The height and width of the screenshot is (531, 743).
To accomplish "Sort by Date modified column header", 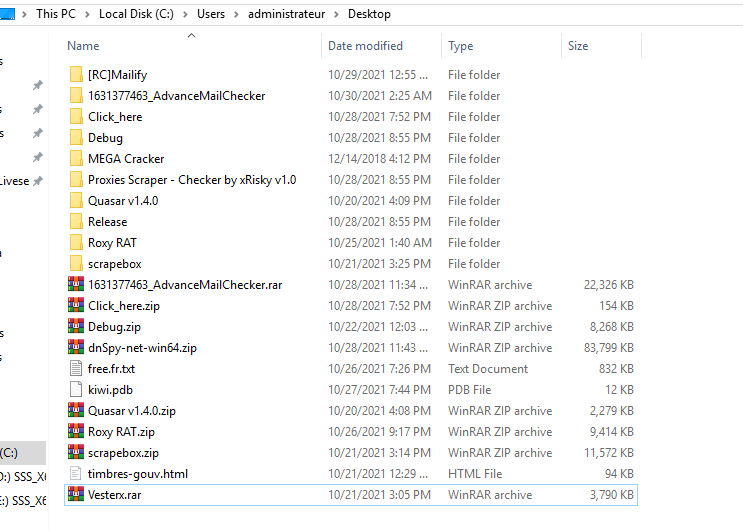I will click(365, 46).
